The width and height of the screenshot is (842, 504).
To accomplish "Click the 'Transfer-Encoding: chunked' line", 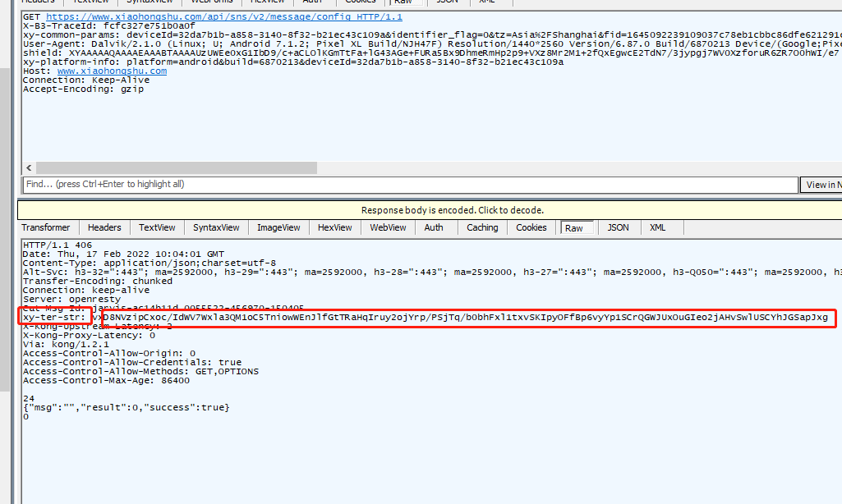I will coord(98,282).
